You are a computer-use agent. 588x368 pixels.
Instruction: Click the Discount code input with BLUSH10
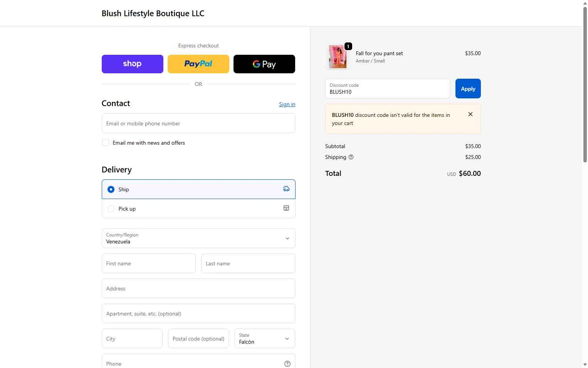pyautogui.click(x=388, y=89)
